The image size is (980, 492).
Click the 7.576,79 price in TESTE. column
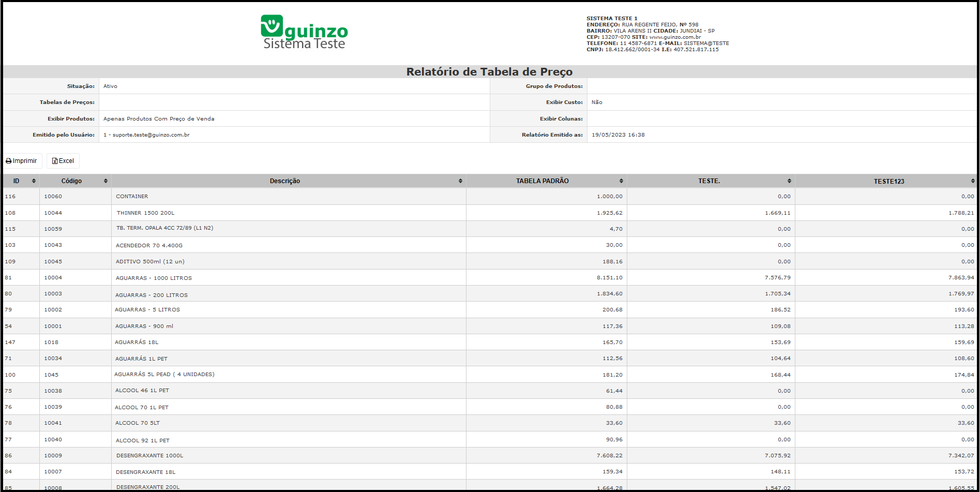pyautogui.click(x=778, y=278)
